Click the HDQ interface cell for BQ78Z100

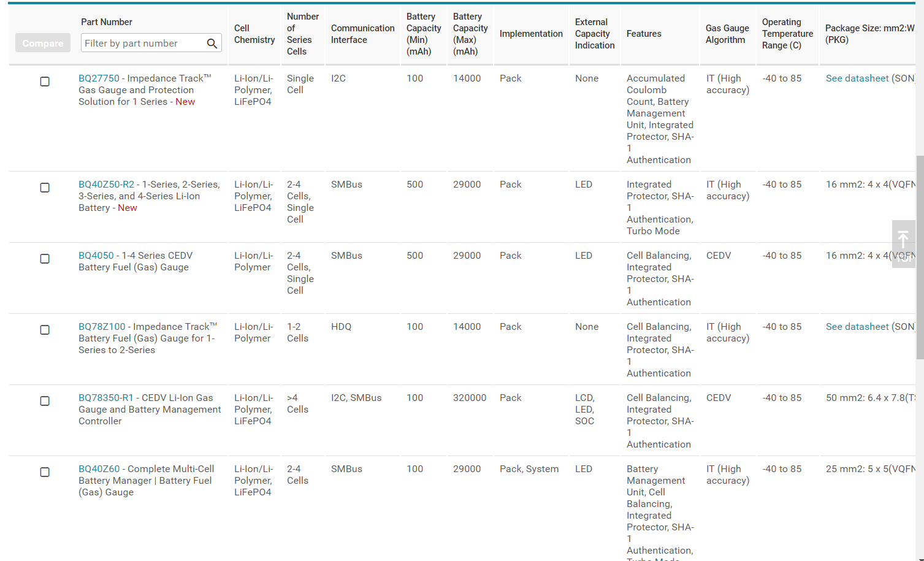tap(342, 327)
